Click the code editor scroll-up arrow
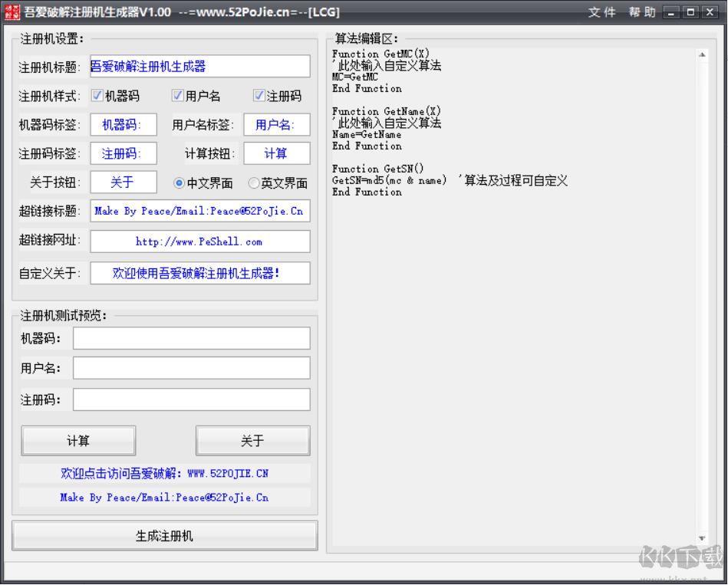Image resolution: width=728 pixels, height=585 pixels. click(701, 54)
